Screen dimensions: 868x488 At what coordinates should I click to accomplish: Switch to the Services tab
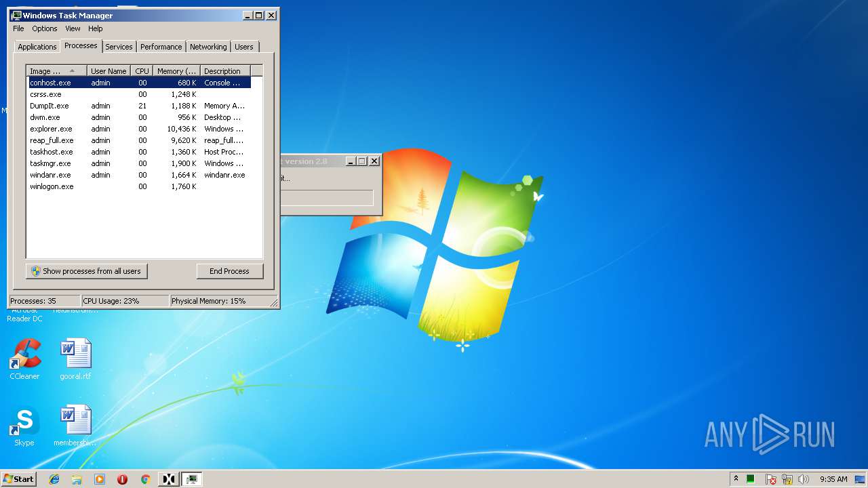pos(119,47)
